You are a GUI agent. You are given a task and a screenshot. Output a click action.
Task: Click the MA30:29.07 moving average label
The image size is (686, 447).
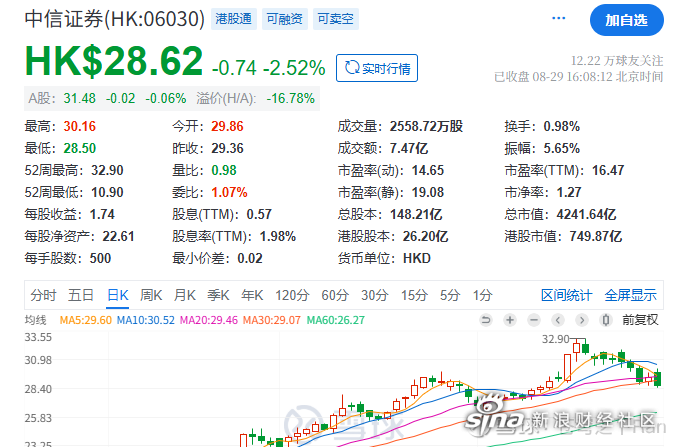click(272, 320)
